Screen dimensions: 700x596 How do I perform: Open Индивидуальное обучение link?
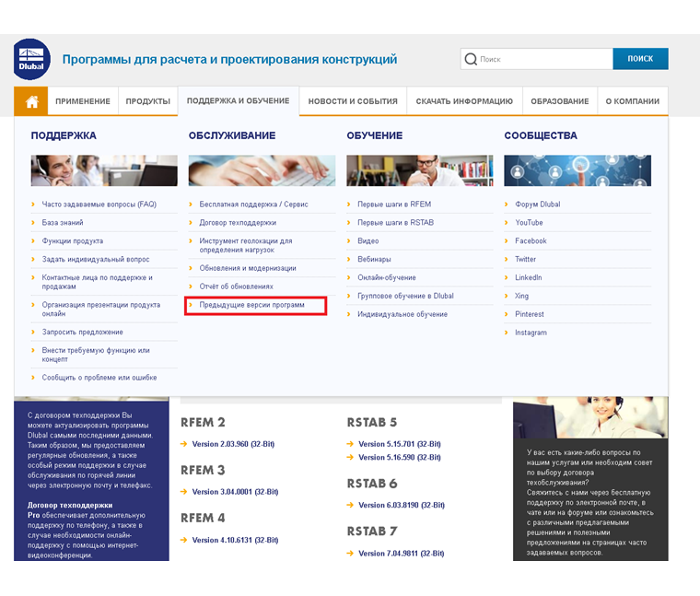(x=402, y=314)
